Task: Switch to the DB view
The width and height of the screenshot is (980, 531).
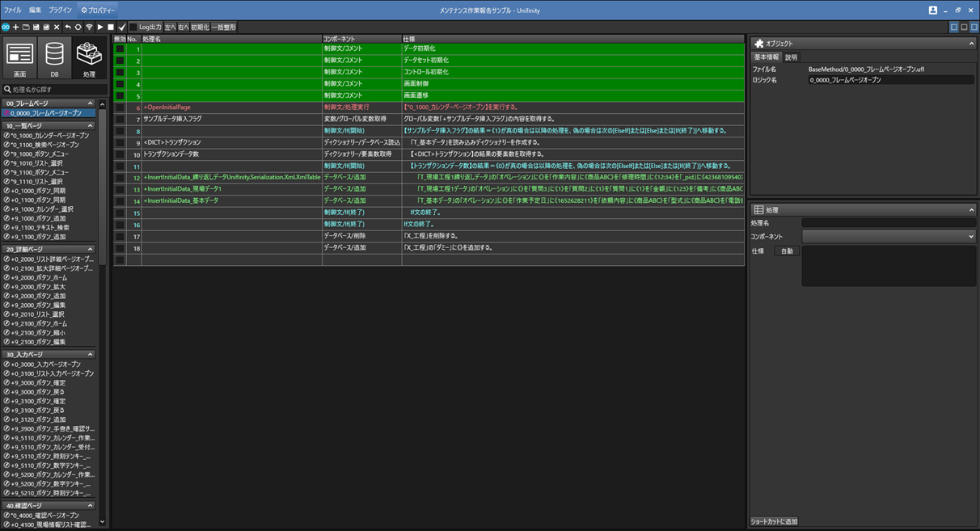Action: [x=54, y=58]
